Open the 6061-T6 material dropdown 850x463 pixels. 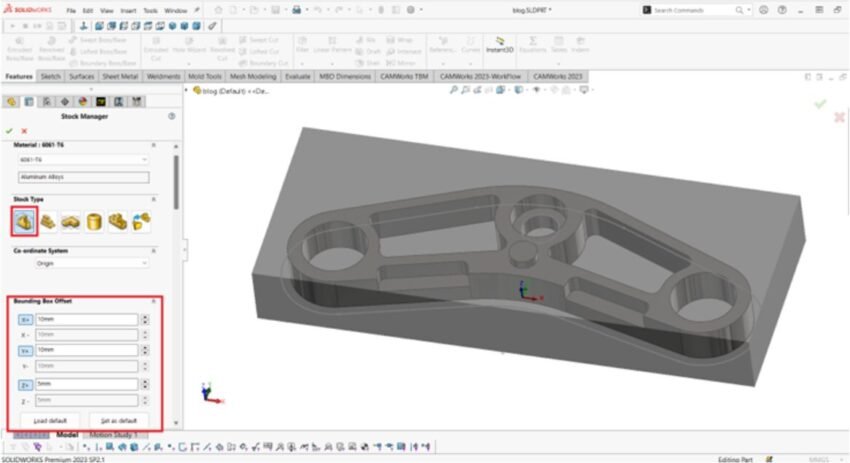click(83, 159)
